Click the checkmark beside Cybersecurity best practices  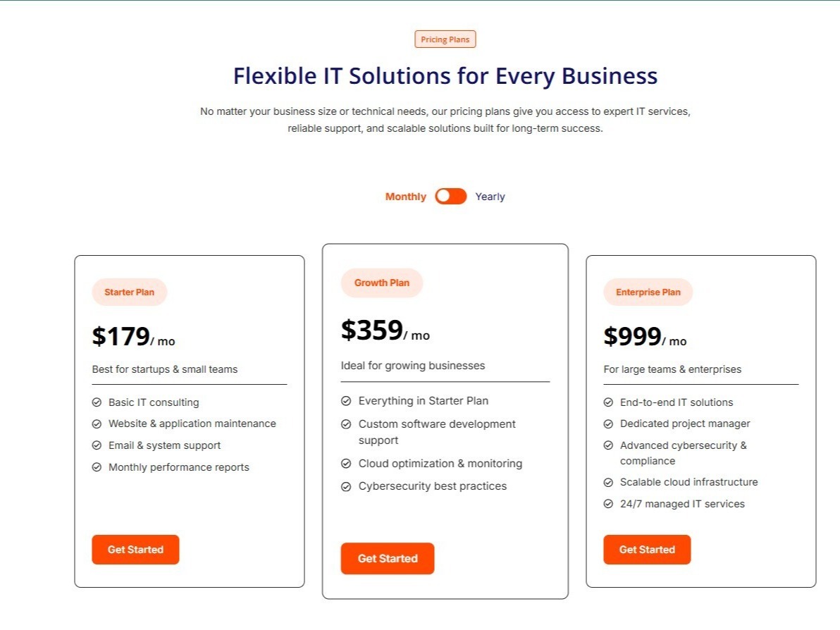[x=345, y=486]
